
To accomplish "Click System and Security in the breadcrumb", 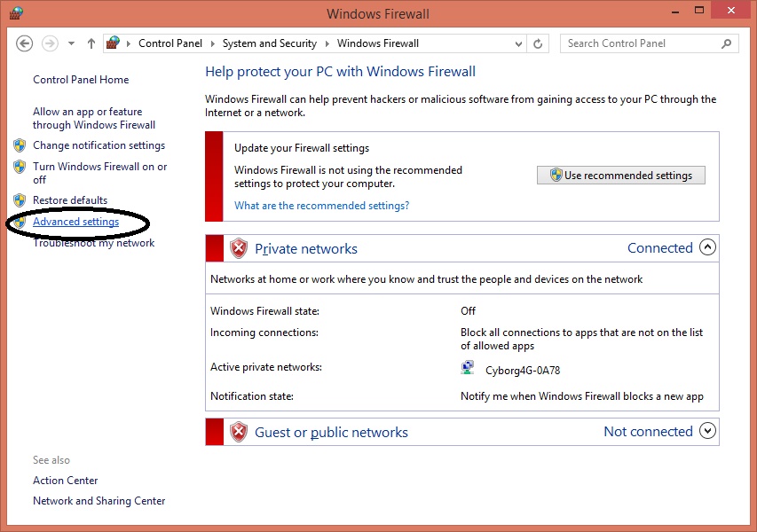I will (270, 43).
